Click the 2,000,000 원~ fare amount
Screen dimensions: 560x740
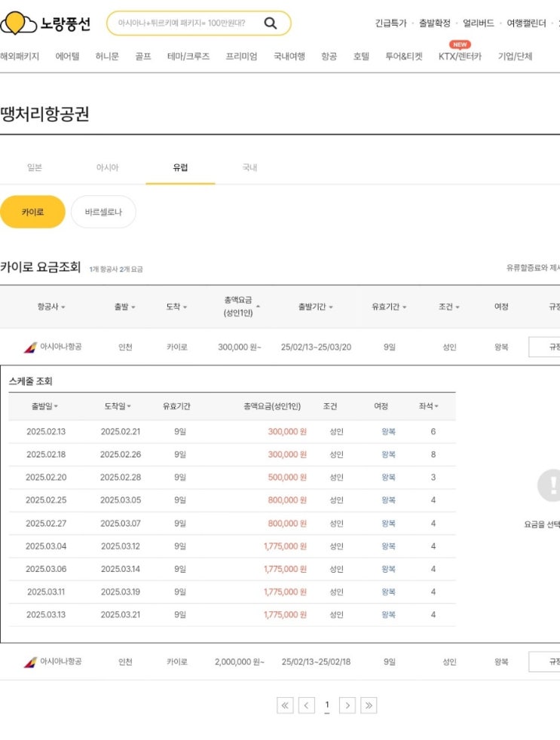click(240, 662)
